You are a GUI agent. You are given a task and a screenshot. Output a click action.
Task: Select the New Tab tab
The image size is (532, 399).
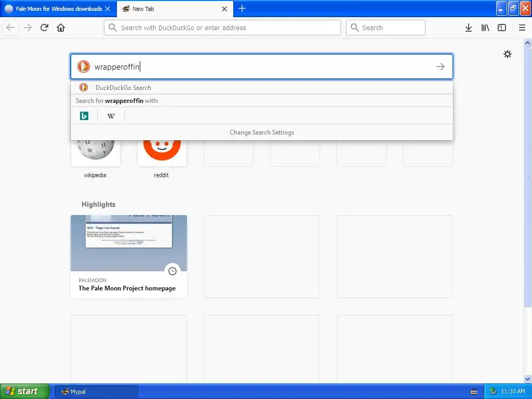175,9
